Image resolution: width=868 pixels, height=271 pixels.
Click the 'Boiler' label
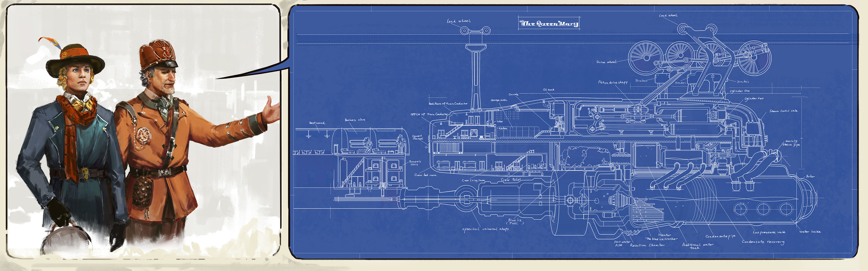tap(810, 176)
